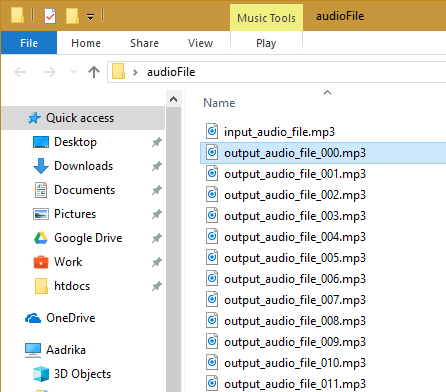The width and height of the screenshot is (446, 392).
Task: Click the Properties checkmark icon in title bar
Action: (x=50, y=16)
